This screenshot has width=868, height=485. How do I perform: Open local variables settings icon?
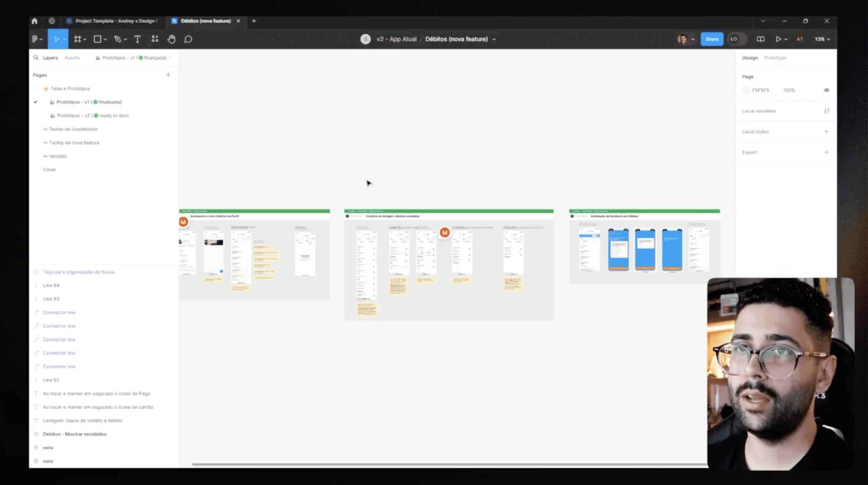(827, 111)
